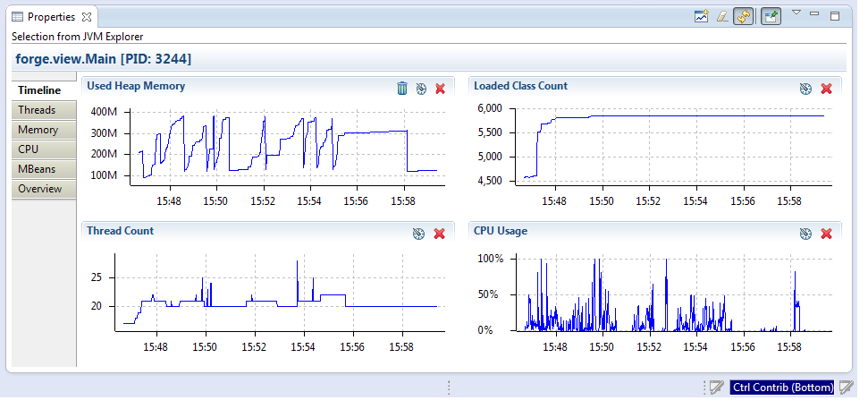Close the Properties view tab

pos(86,17)
